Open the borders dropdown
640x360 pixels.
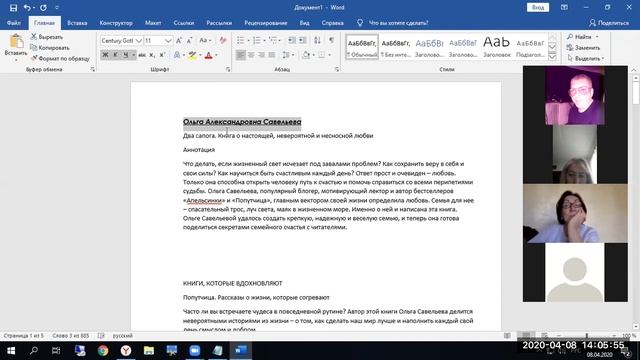tap(329, 55)
